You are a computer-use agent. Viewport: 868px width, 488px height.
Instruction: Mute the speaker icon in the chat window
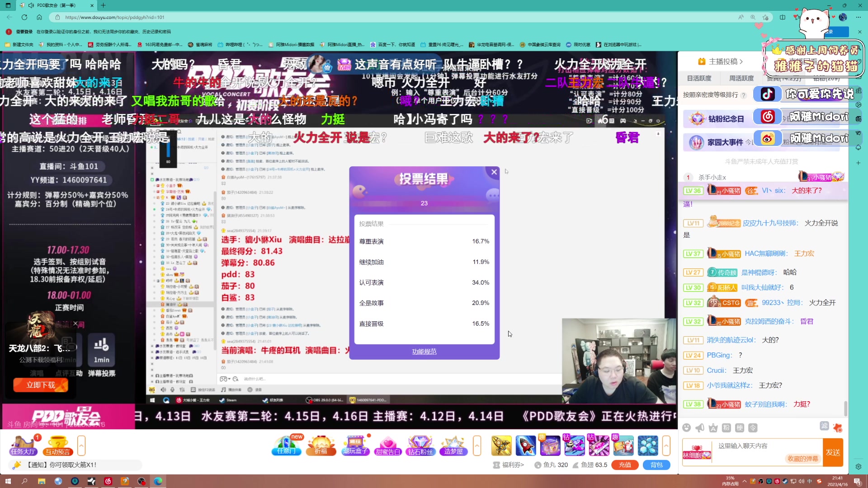tap(163, 389)
